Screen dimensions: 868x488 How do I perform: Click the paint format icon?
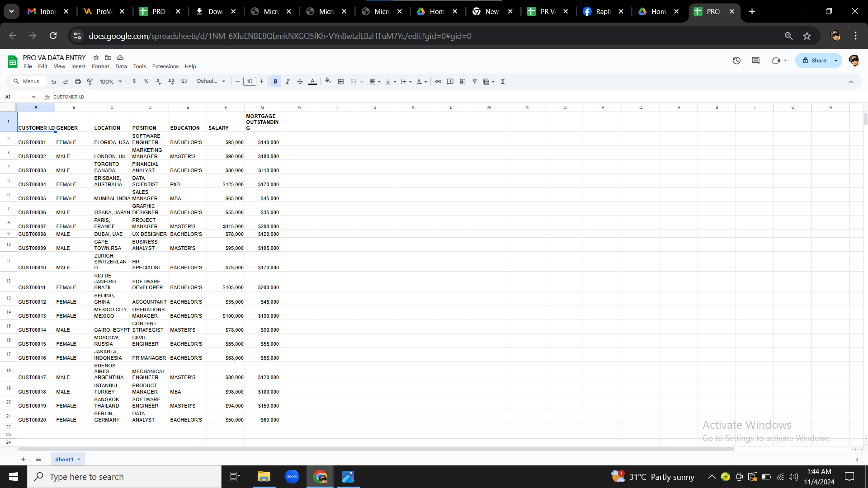[90, 82]
